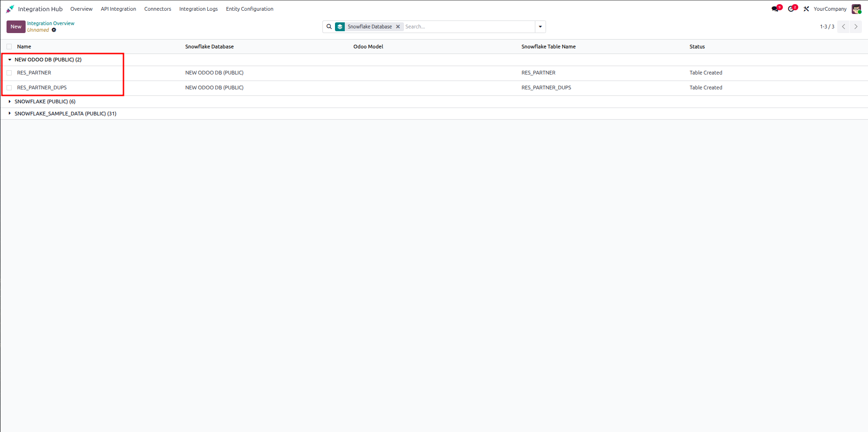Toggle the select-all checkbox in header

click(9, 47)
